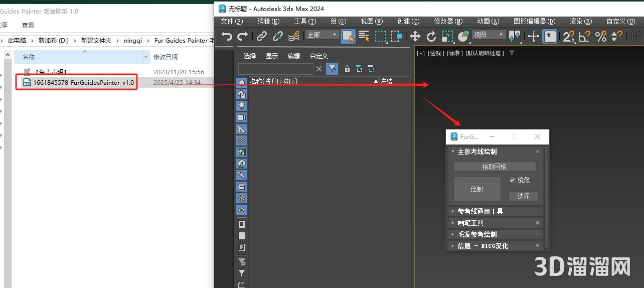Viewport: 644px width, 288px height.
Task: Toggle Select and Manipulate crosshair icon
Action: [x=534, y=36]
